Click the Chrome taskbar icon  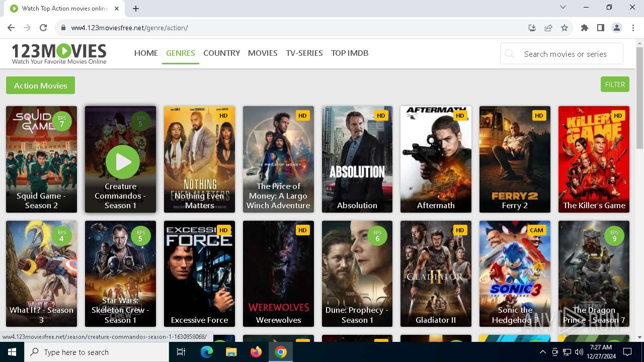tap(281, 352)
